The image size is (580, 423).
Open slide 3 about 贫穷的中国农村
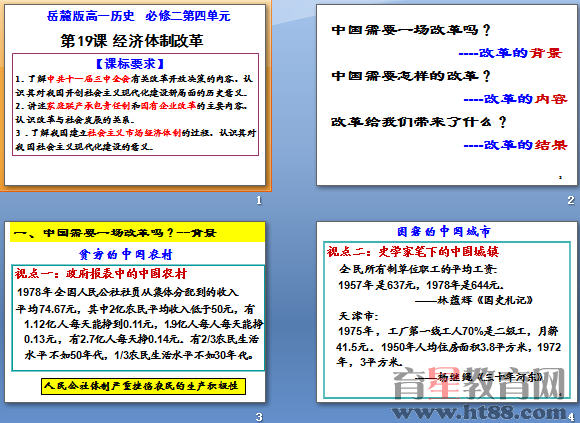(x=135, y=312)
